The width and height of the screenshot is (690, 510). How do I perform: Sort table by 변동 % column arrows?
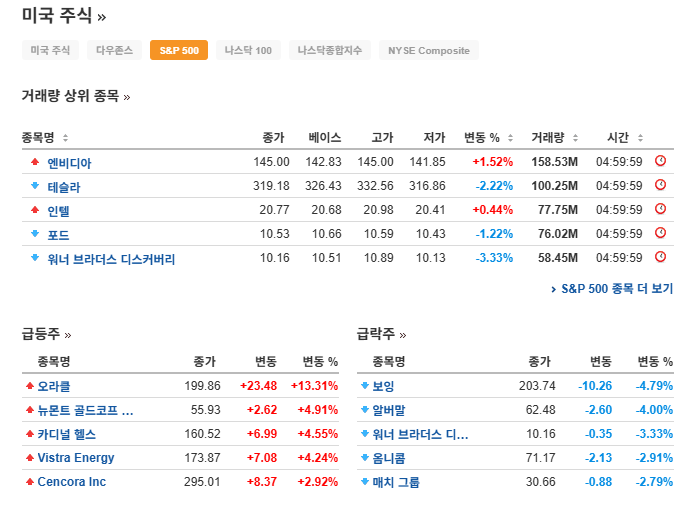tap(510, 138)
